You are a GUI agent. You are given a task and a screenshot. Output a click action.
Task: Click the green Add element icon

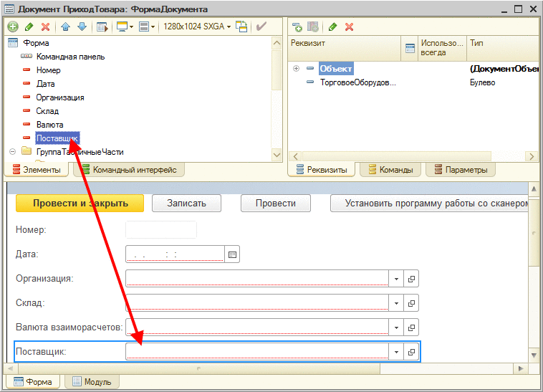tap(12, 27)
